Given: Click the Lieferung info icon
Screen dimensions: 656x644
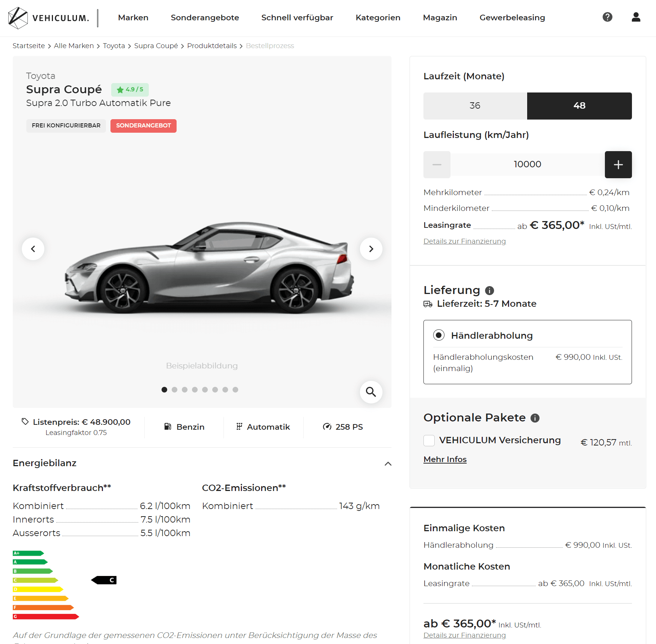Looking at the screenshot, I should point(490,291).
